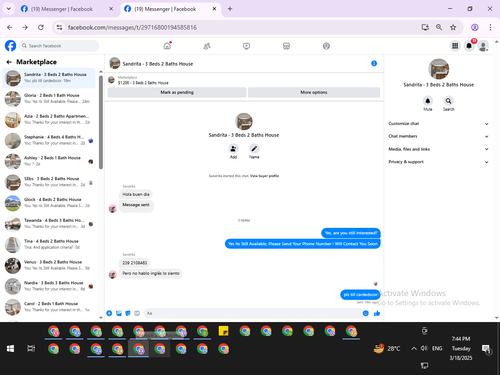The width and height of the screenshot is (500, 375).
Task: Open the Windows notification center
Action: [x=486, y=349]
